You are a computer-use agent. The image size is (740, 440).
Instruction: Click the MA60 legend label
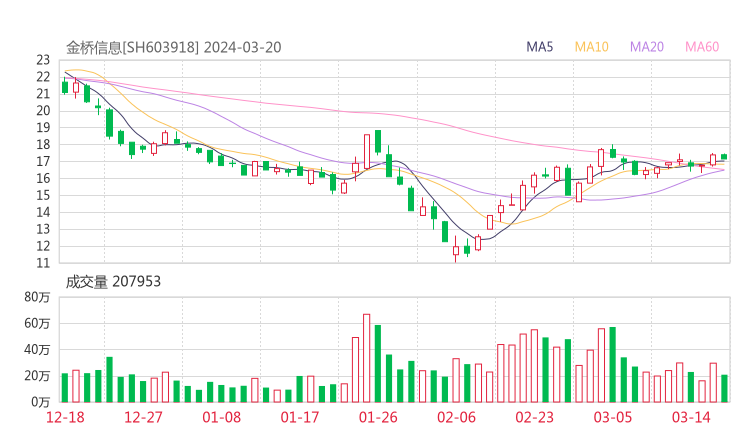pos(702,47)
